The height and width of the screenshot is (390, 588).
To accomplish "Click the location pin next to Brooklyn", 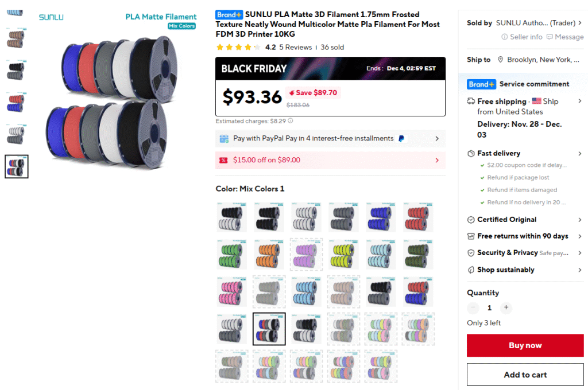I will pos(500,60).
